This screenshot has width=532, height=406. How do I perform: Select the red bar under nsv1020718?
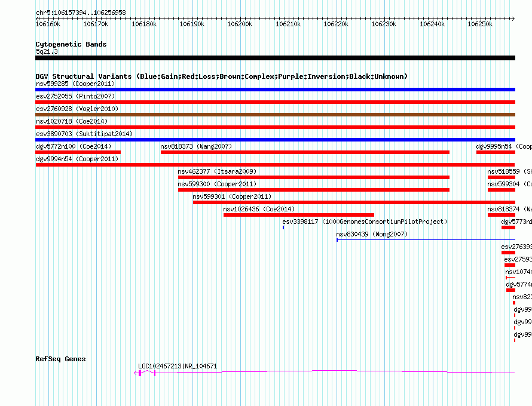click(x=275, y=127)
